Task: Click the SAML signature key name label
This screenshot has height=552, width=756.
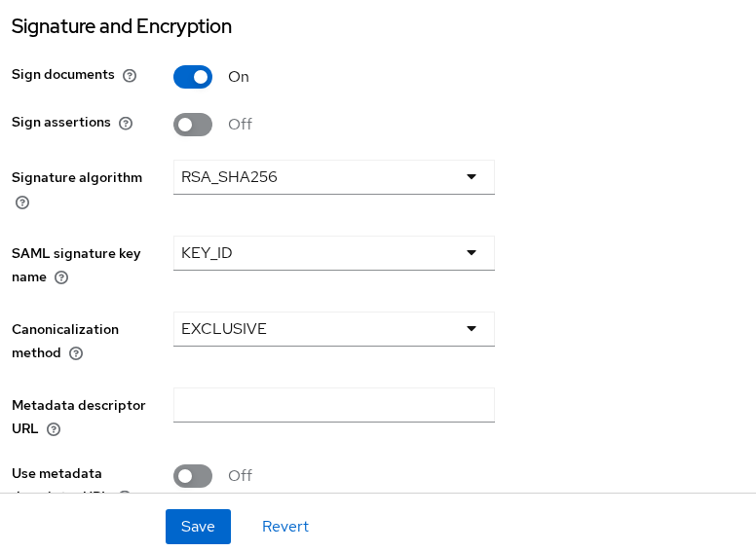Action: [x=76, y=265]
